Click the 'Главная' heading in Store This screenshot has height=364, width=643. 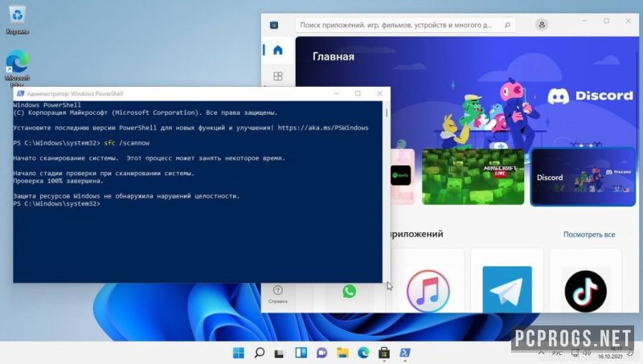click(334, 56)
